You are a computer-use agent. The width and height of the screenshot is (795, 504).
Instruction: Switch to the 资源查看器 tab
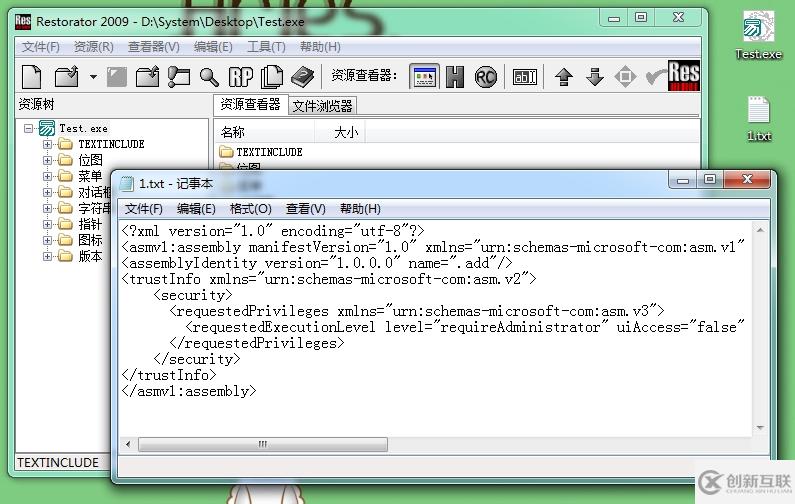pyautogui.click(x=250, y=104)
